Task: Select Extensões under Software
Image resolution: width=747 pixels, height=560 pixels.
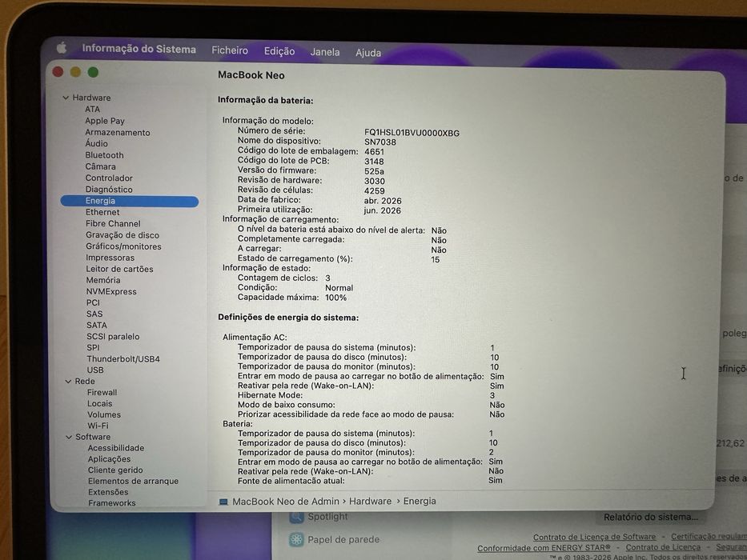Action: (108, 492)
